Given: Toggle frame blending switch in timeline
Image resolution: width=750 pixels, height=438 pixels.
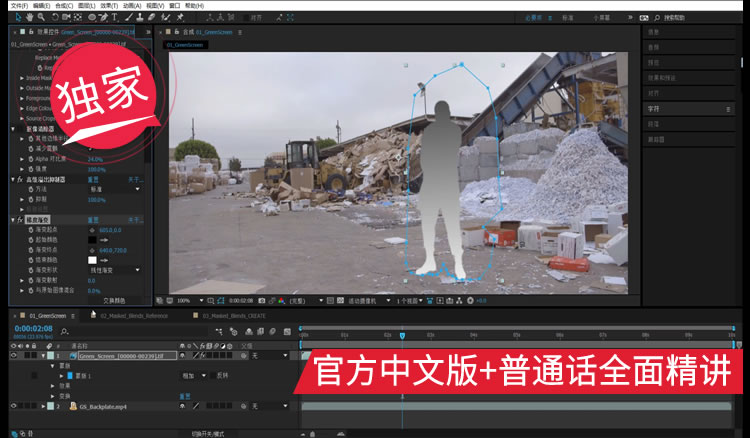Looking at the screenshot, I should click(x=260, y=331).
